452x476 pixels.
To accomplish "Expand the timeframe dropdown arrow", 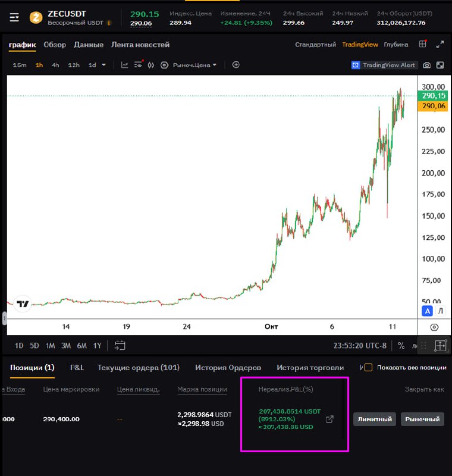I will 103,65.
